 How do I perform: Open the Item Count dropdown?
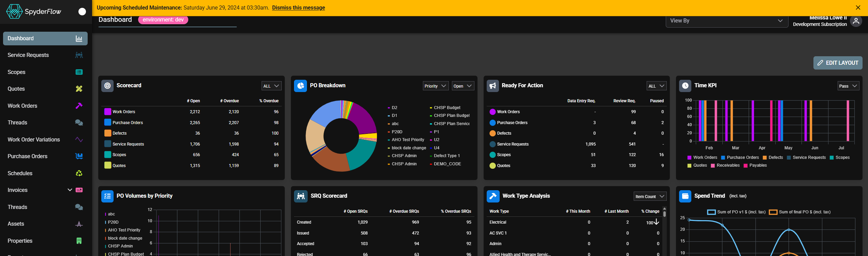[650, 196]
